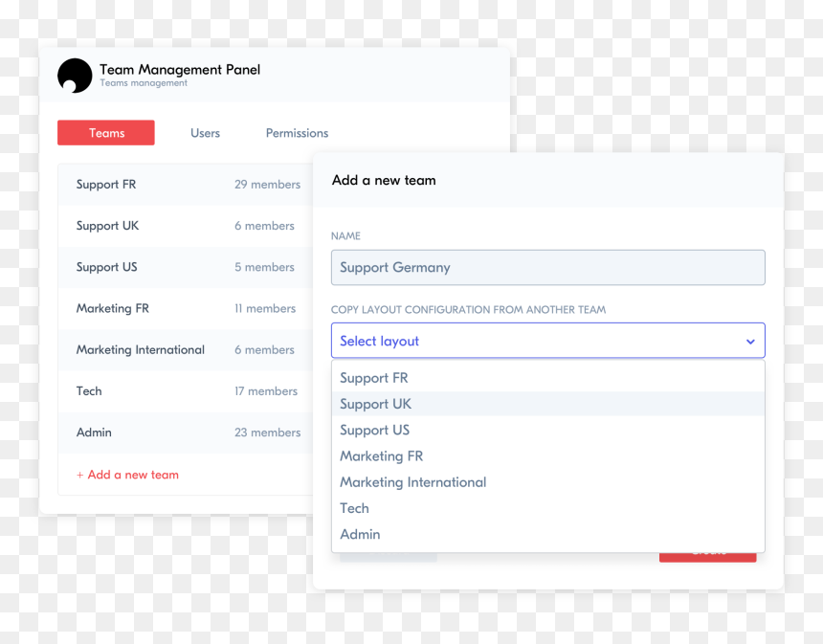Click the 29 members count
The image size is (823, 644).
pos(267,185)
